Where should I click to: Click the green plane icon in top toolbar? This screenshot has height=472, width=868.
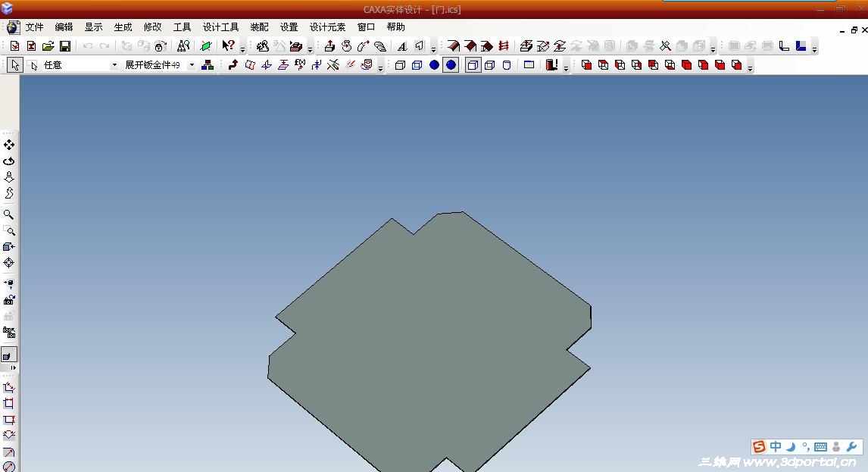(206, 46)
